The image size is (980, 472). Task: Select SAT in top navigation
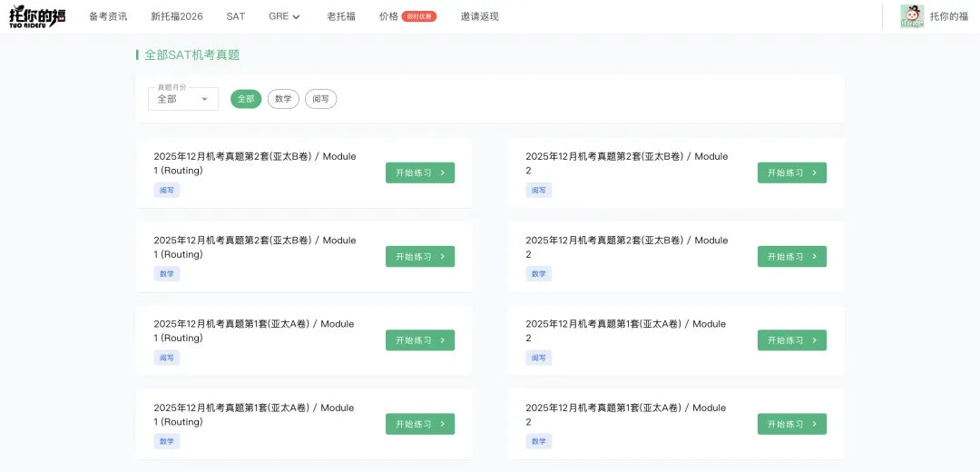[236, 17]
